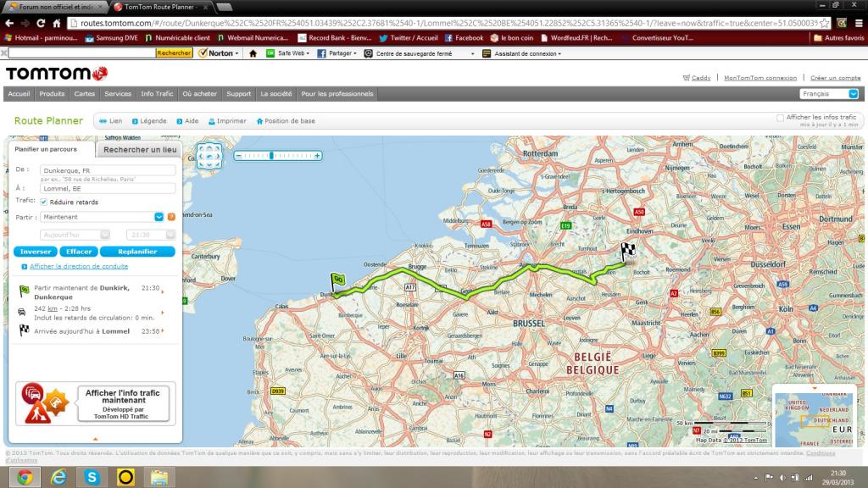Click the À destination field
Viewport: 868px width, 488px height.
click(108, 189)
